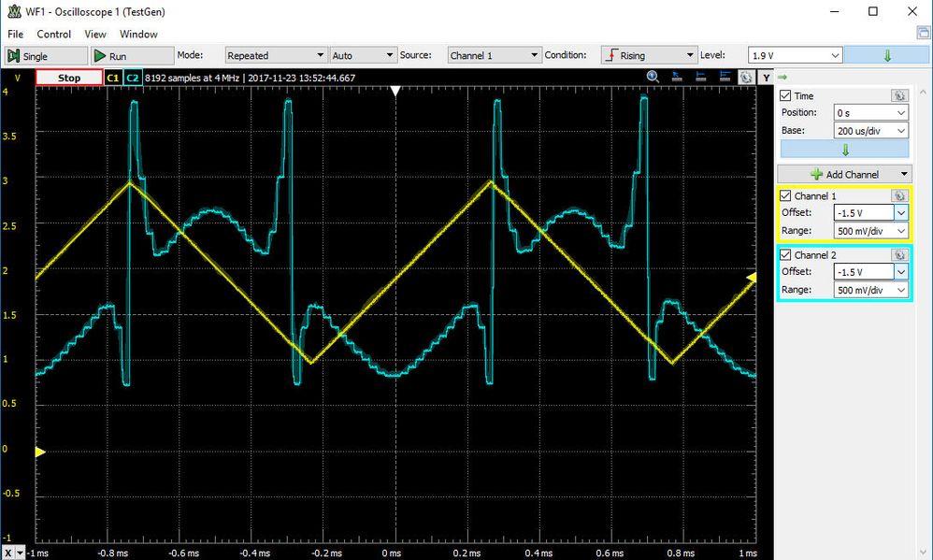Open the Channel 2 Offset dropdown arrow
This screenshot has height=560, width=933.
tap(901, 272)
